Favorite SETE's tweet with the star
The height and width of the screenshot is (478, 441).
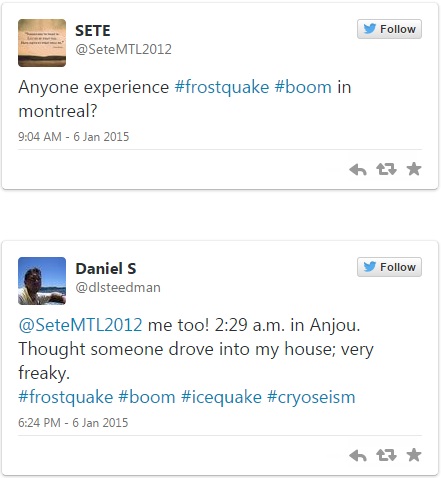coord(414,169)
